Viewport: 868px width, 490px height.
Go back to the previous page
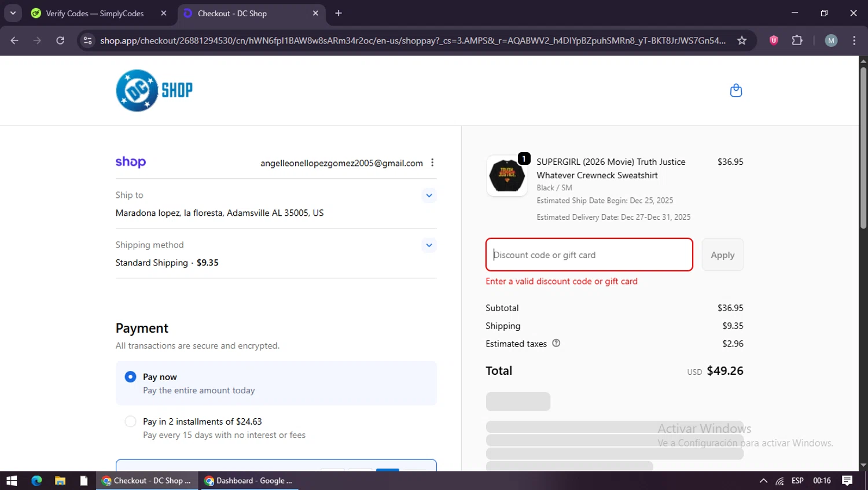click(14, 40)
